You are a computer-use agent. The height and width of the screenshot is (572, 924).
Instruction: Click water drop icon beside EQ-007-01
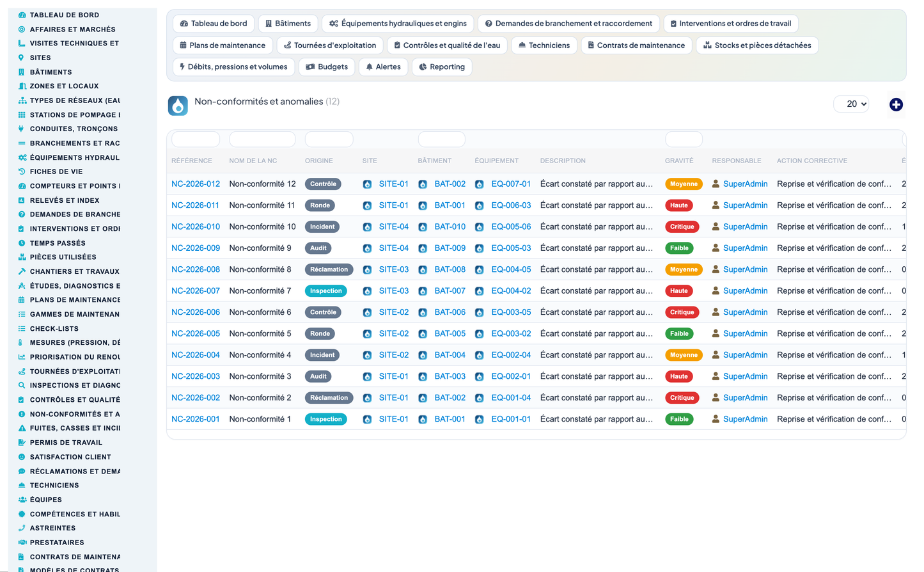[479, 184]
